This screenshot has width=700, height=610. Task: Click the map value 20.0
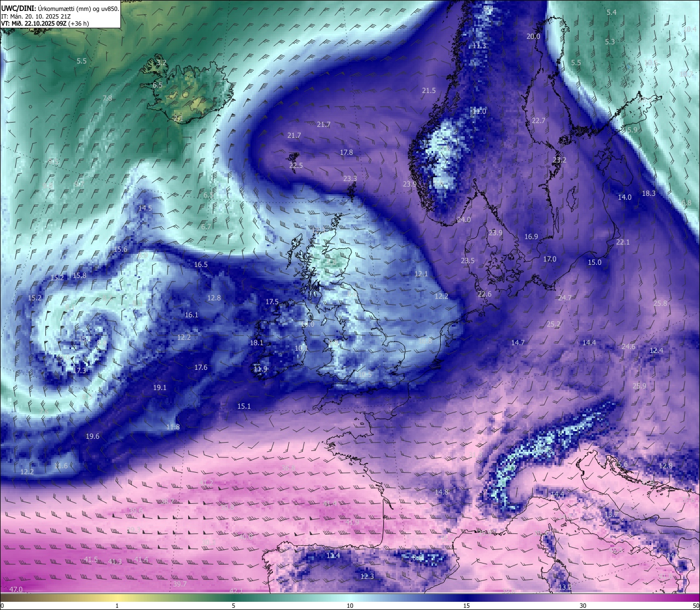[x=533, y=37]
